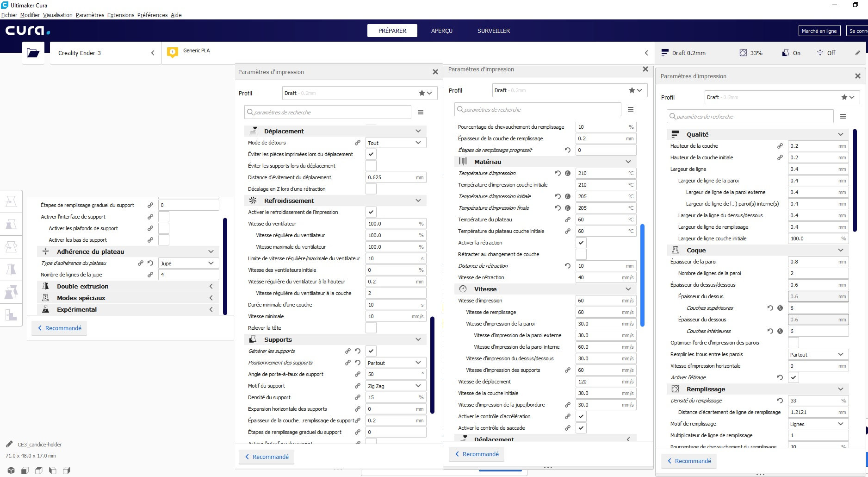868x477 pixels.
Task: Open the Type d'adhérence du plateau dropdown
Action: (188, 263)
